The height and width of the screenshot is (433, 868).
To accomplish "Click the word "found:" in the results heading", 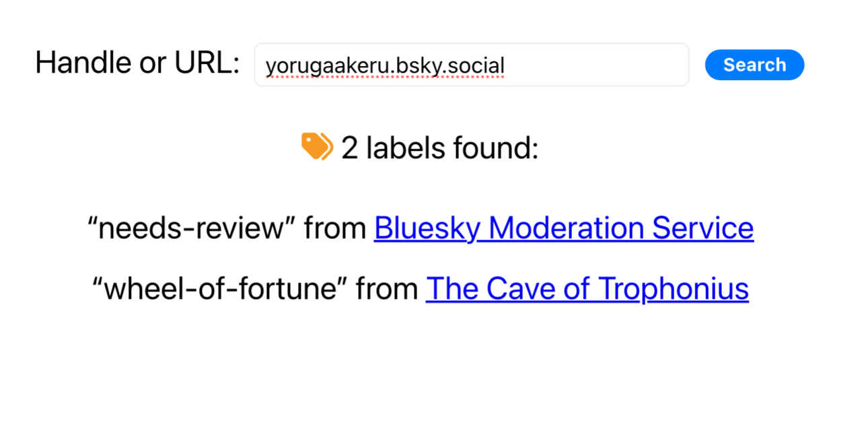I will tap(497, 147).
